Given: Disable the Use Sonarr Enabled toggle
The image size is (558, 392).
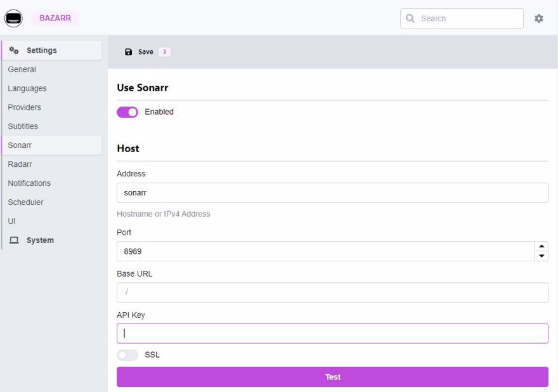Looking at the screenshot, I should [127, 112].
